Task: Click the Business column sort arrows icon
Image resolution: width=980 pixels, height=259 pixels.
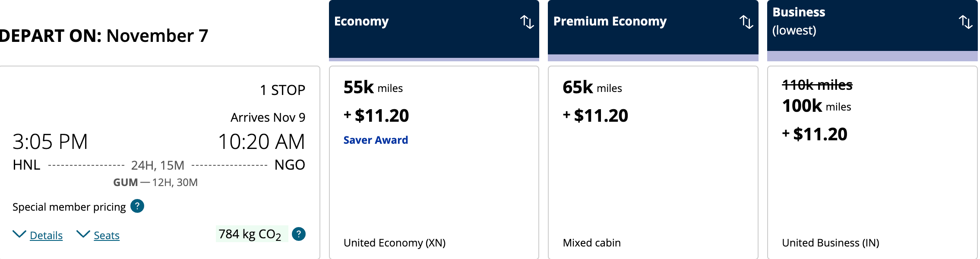Action: 965,22
